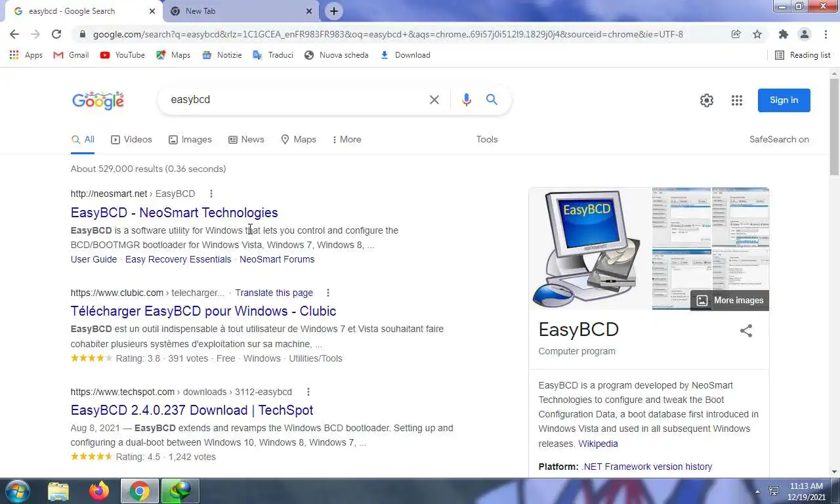Submit search with the magnifier icon
The image size is (840, 504).
[x=492, y=100]
